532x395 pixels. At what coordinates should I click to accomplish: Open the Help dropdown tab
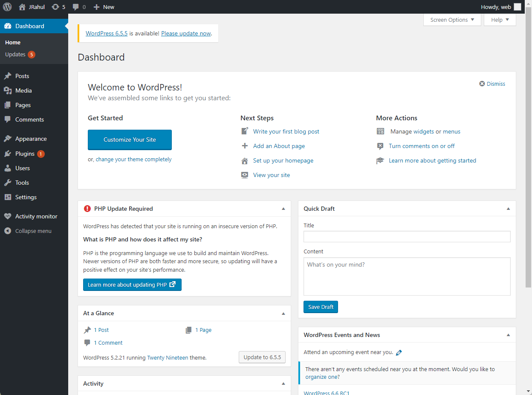(x=500, y=20)
